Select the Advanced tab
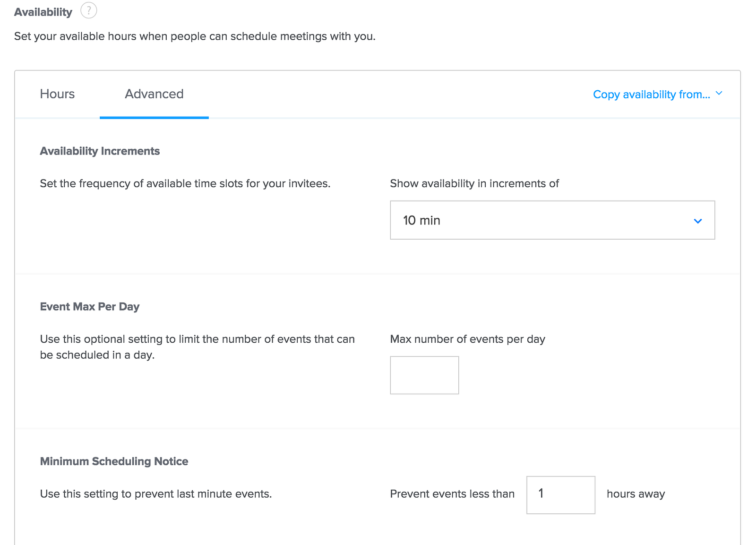This screenshot has width=756, height=545. click(154, 94)
